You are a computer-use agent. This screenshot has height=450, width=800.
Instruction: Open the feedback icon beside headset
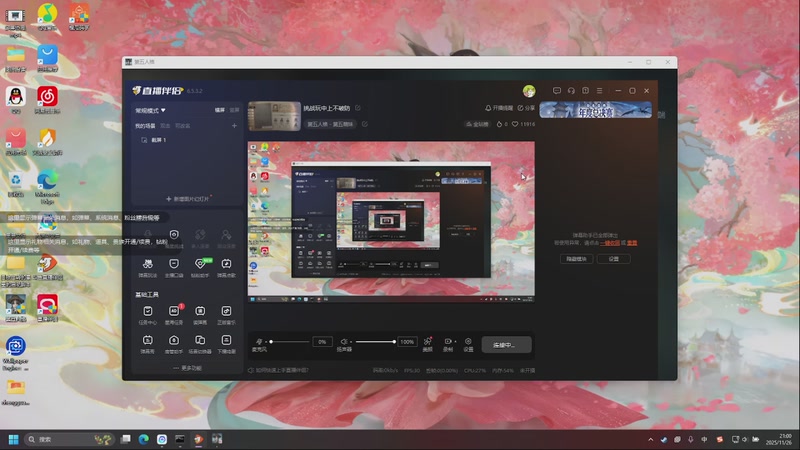pyautogui.click(x=585, y=91)
